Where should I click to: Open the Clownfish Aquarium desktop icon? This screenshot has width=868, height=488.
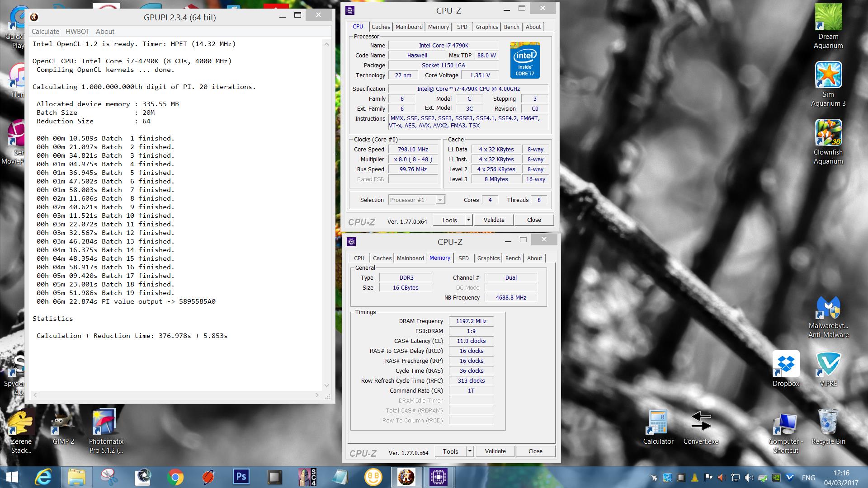828,142
